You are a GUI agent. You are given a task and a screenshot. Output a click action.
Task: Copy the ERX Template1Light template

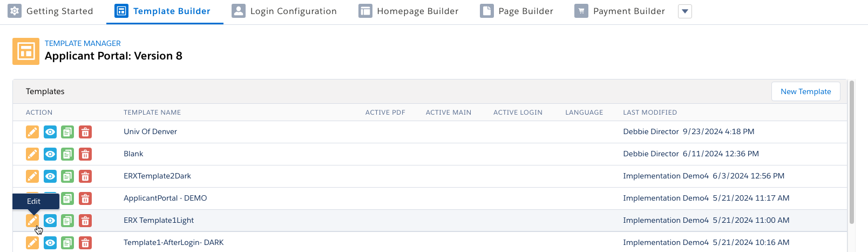click(x=67, y=221)
